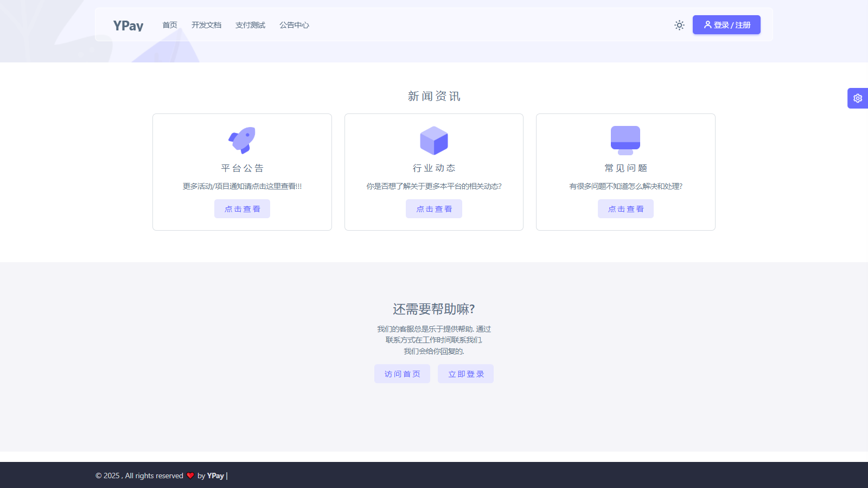Viewport: 868px width, 488px height.
Task: Open the 首页 navigation item
Action: [x=170, y=25]
